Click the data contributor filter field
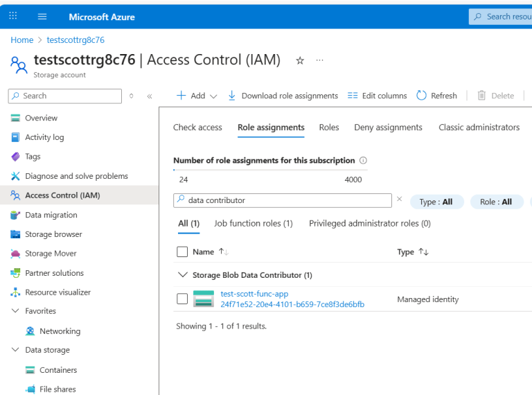532x395 pixels. [x=283, y=200]
